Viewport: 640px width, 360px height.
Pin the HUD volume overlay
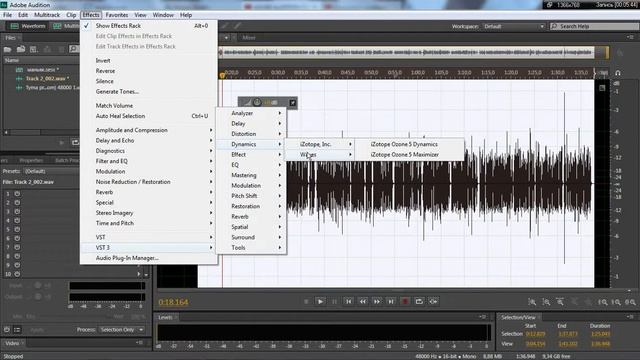[293, 102]
